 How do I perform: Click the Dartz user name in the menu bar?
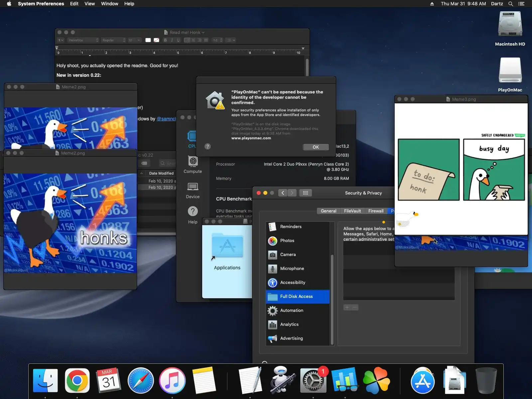click(x=497, y=4)
